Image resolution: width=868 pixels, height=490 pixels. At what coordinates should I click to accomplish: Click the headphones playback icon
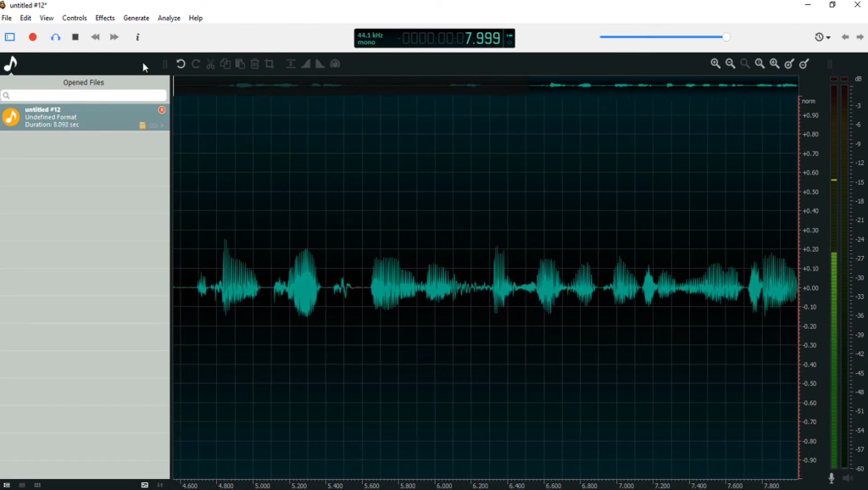(x=55, y=37)
